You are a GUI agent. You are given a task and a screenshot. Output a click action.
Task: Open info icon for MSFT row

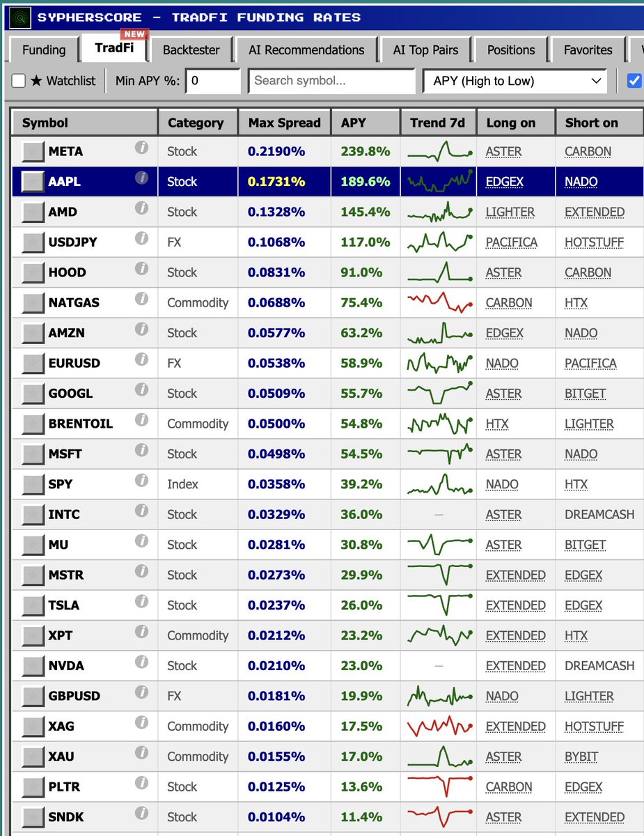tap(141, 450)
